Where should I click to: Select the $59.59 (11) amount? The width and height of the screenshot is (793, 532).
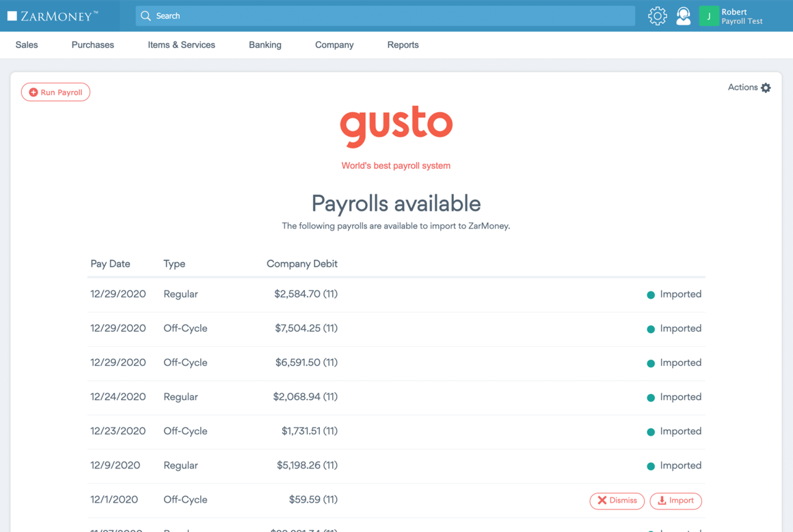(313, 500)
